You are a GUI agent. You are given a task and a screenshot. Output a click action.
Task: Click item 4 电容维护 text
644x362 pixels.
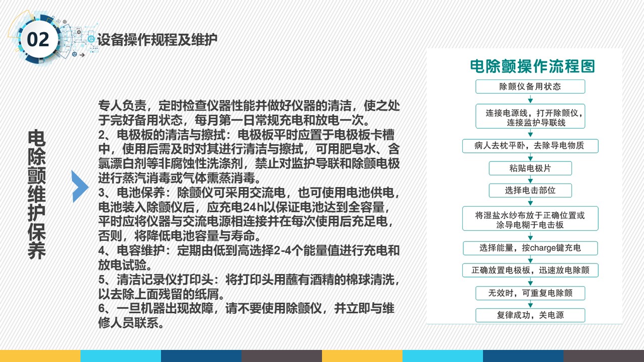(249, 258)
